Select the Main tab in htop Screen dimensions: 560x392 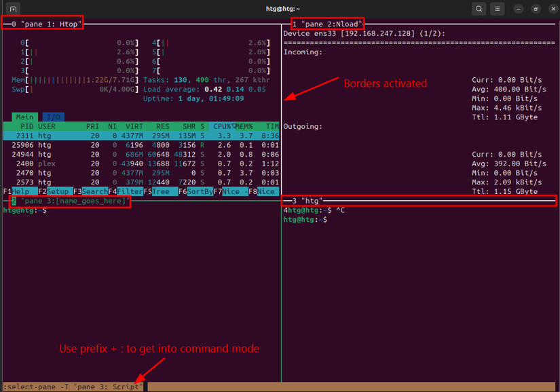click(x=24, y=117)
